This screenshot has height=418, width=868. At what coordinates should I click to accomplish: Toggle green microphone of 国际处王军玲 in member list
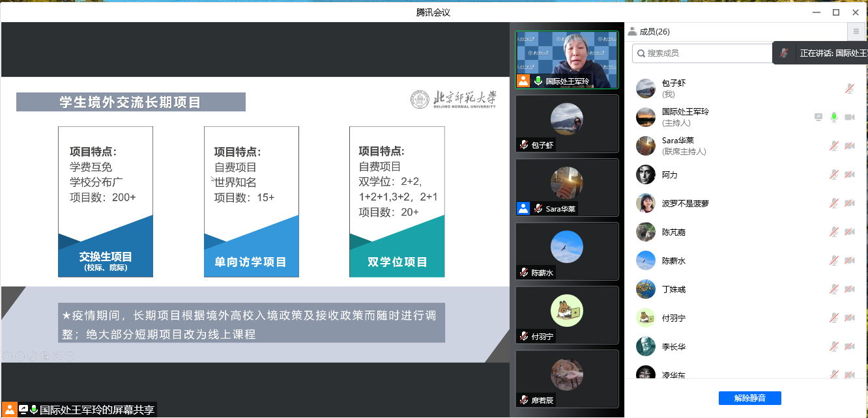coord(833,117)
